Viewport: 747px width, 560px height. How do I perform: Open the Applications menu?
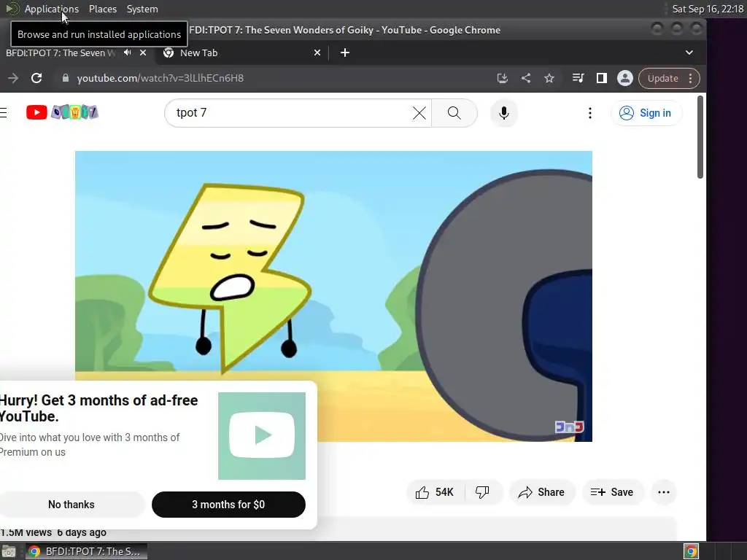point(52,9)
